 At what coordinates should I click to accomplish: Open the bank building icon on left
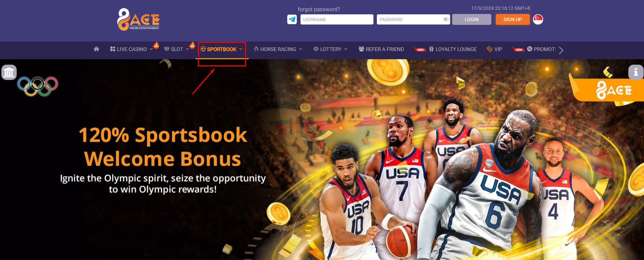[9, 72]
